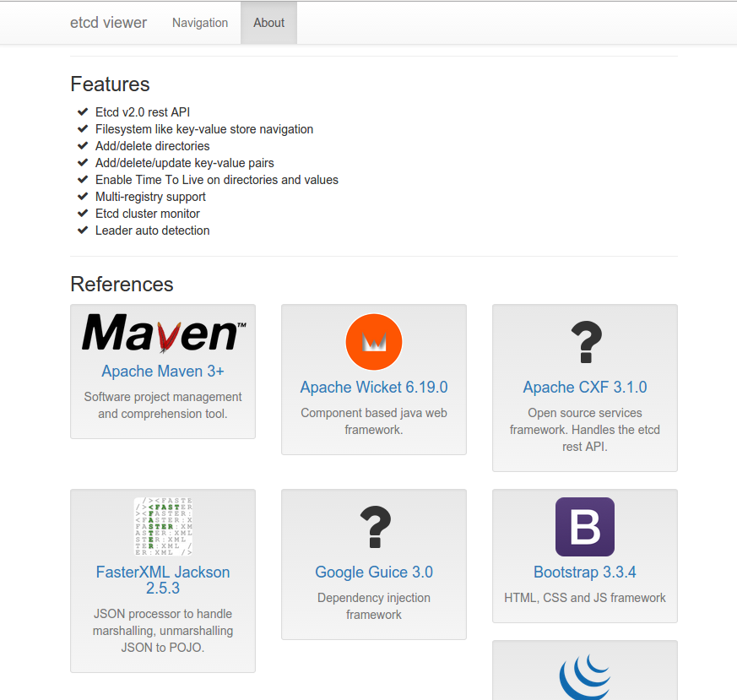
Task: Go to etcd viewer brand home link
Action: 108,23
